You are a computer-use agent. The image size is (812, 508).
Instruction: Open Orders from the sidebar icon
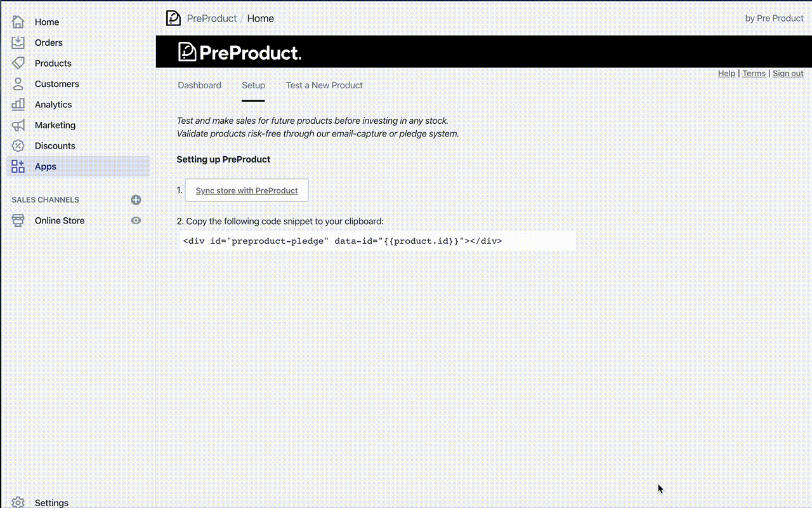point(18,42)
